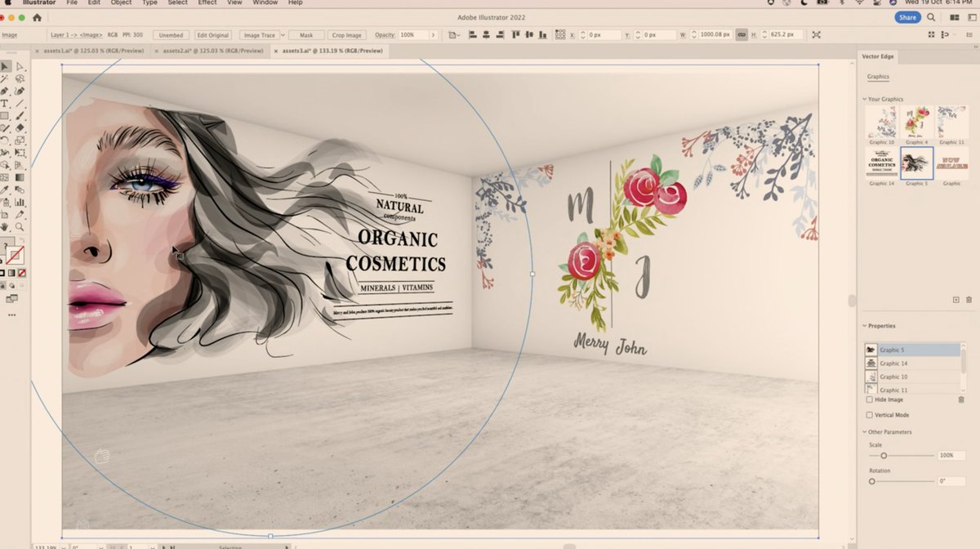This screenshot has width=980, height=549.
Task: Click the Transform panel icon in control bar
Action: coord(817,35)
